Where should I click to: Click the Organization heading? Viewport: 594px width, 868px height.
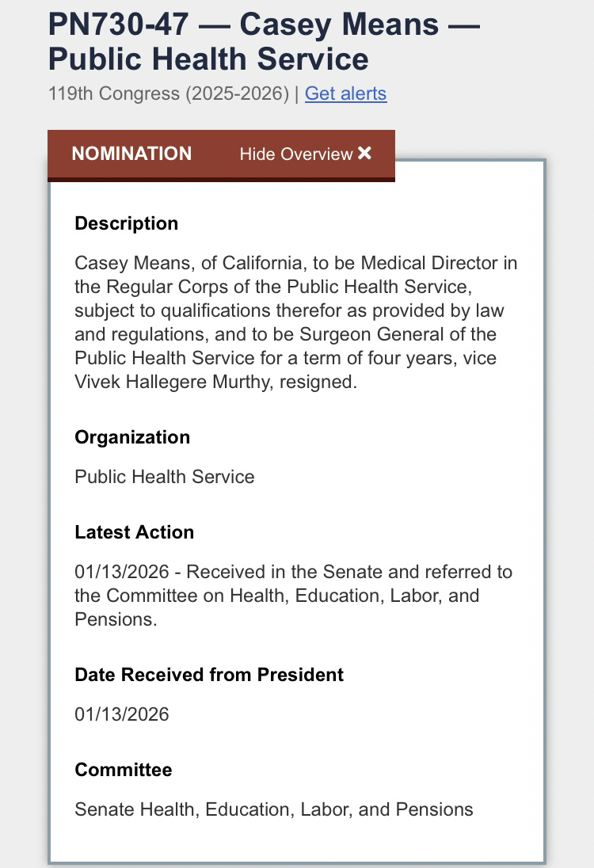(x=132, y=437)
